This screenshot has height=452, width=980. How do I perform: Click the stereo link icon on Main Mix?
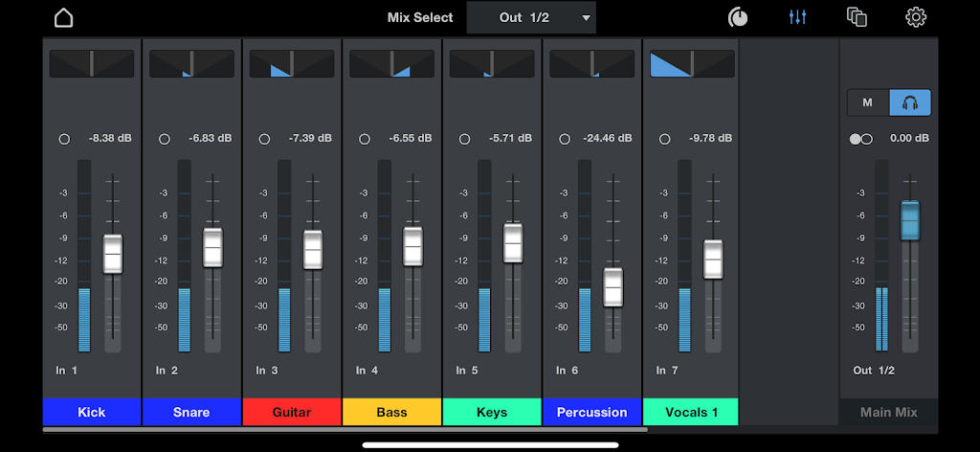860,139
